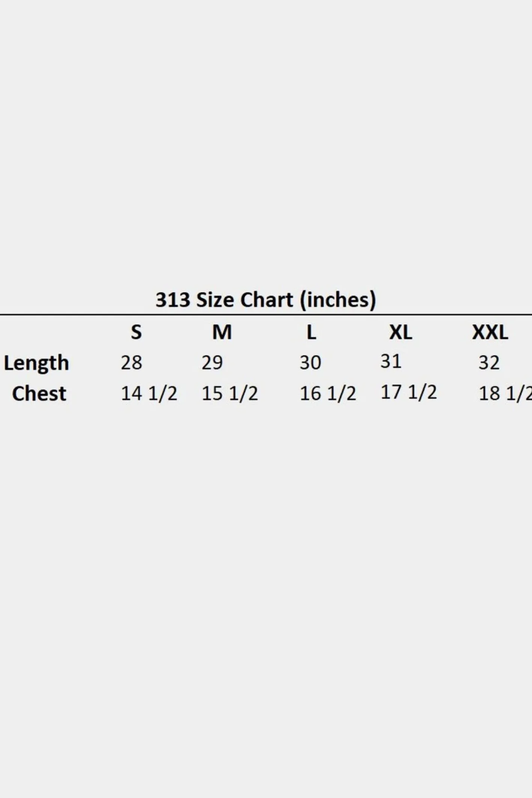The image size is (532, 798).
Task: Click the length value 31
Action: 391,361
